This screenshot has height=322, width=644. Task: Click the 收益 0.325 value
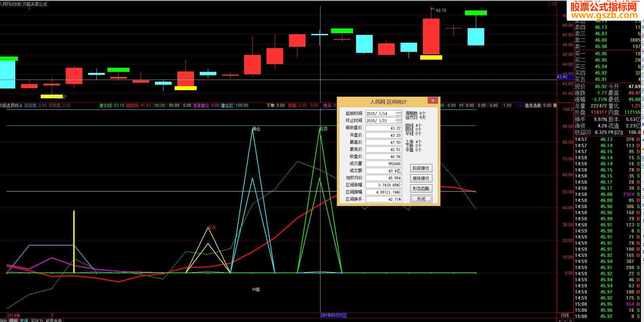[601, 133]
